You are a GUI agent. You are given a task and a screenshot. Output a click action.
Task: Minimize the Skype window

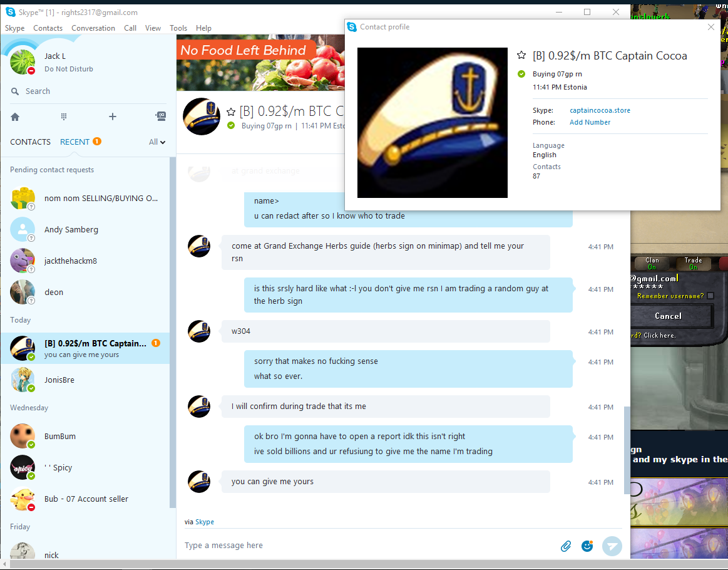click(x=559, y=12)
